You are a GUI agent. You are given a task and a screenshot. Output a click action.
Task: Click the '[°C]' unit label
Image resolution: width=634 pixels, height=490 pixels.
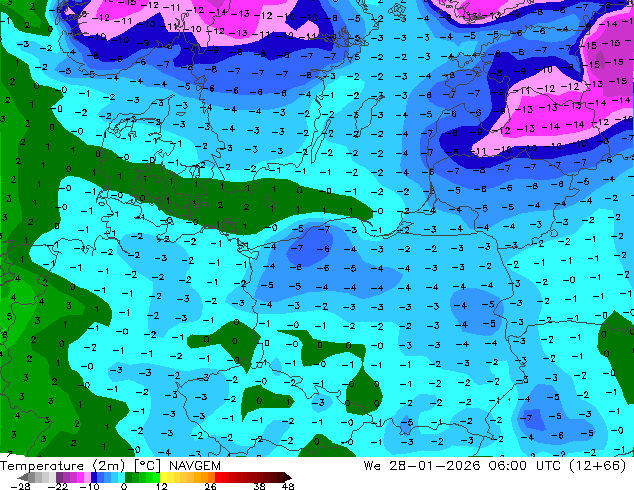(148, 466)
